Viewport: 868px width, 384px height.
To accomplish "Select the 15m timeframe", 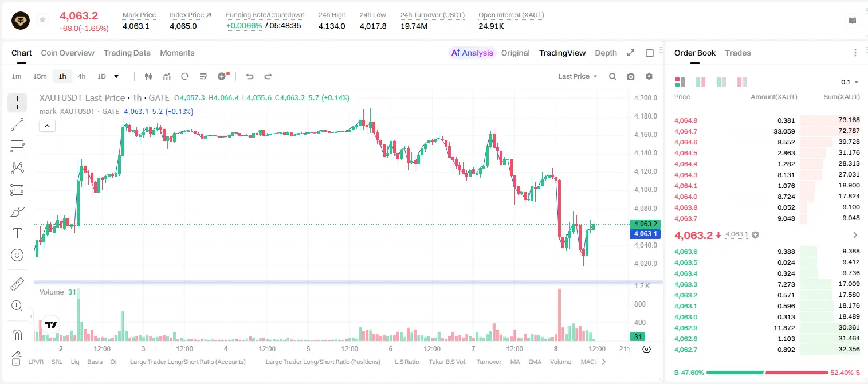I will point(40,76).
